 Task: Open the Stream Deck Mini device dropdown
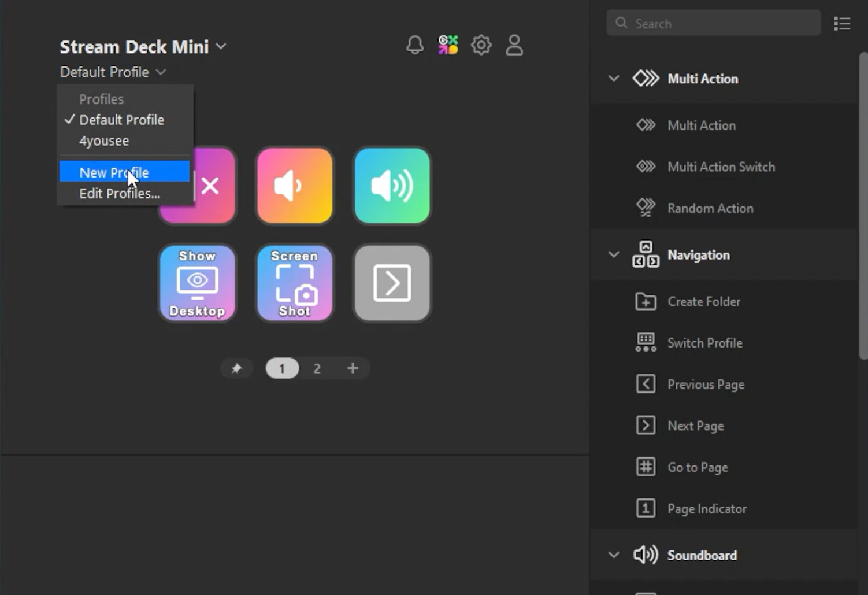pyautogui.click(x=143, y=46)
